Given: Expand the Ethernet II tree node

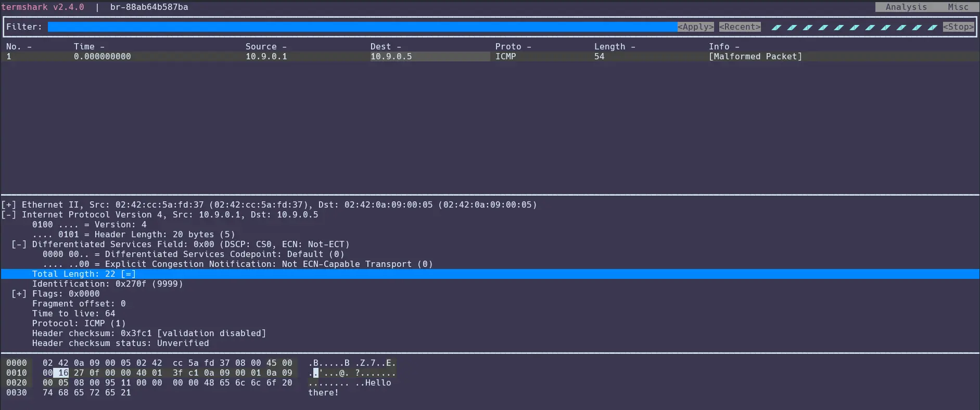Looking at the screenshot, I should click(x=9, y=205).
